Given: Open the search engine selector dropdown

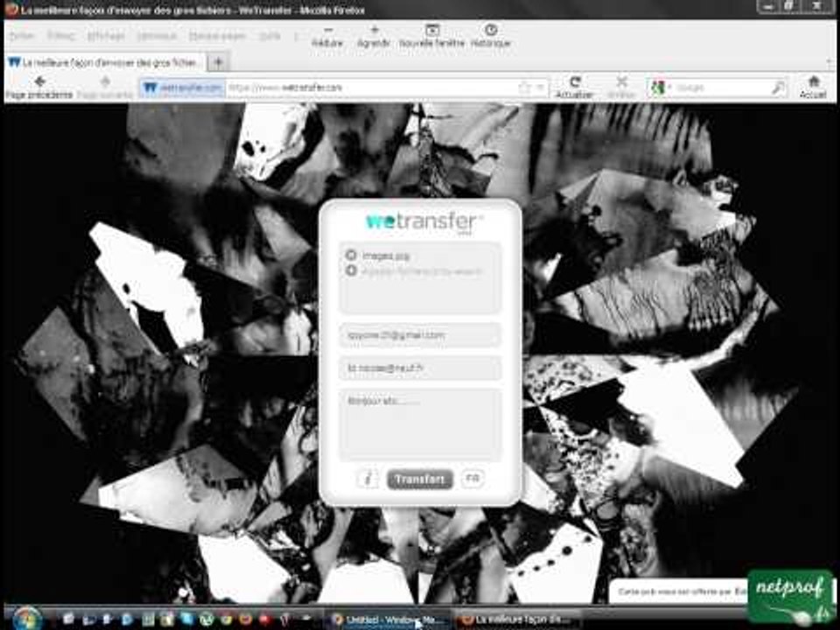Looking at the screenshot, I should point(661,87).
